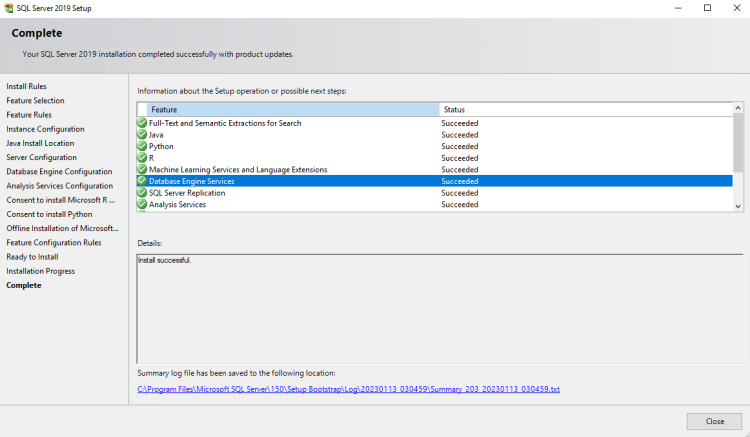This screenshot has width=750, height=437.
Task: Click the feature list scrollbar thumb
Action: pyautogui.click(x=738, y=142)
